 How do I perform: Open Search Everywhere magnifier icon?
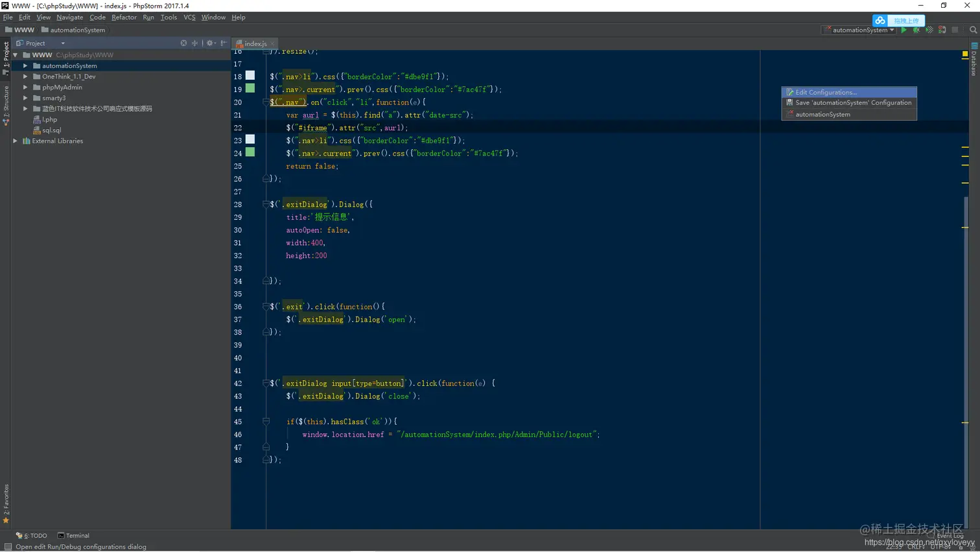973,30
